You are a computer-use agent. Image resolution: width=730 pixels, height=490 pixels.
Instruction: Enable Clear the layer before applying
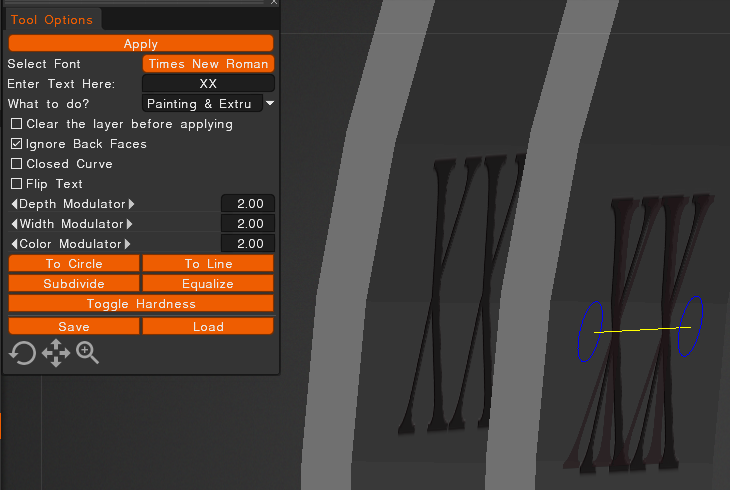(x=16, y=124)
